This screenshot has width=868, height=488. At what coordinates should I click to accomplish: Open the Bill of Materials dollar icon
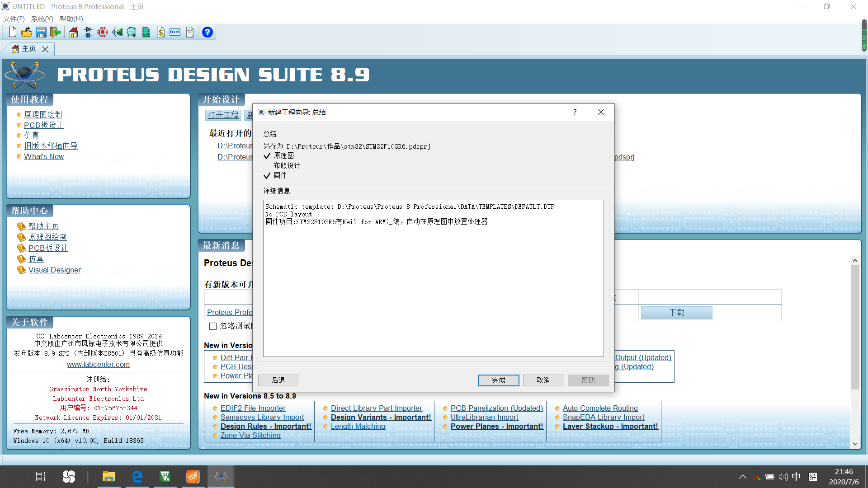pyautogui.click(x=160, y=32)
